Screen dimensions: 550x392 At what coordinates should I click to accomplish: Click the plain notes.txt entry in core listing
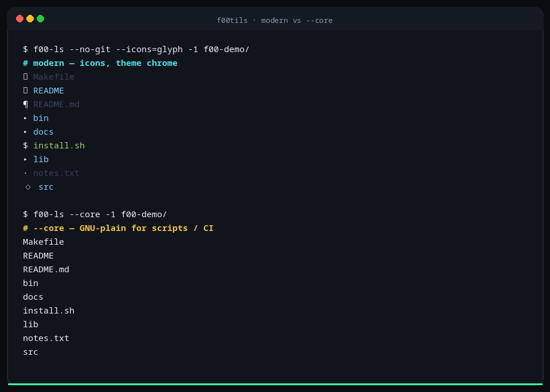tap(46, 338)
